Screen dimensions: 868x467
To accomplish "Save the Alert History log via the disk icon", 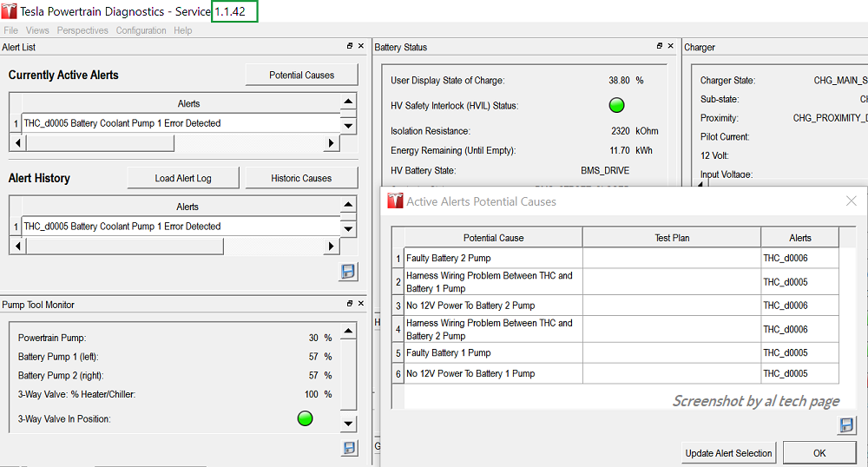I will (348, 272).
